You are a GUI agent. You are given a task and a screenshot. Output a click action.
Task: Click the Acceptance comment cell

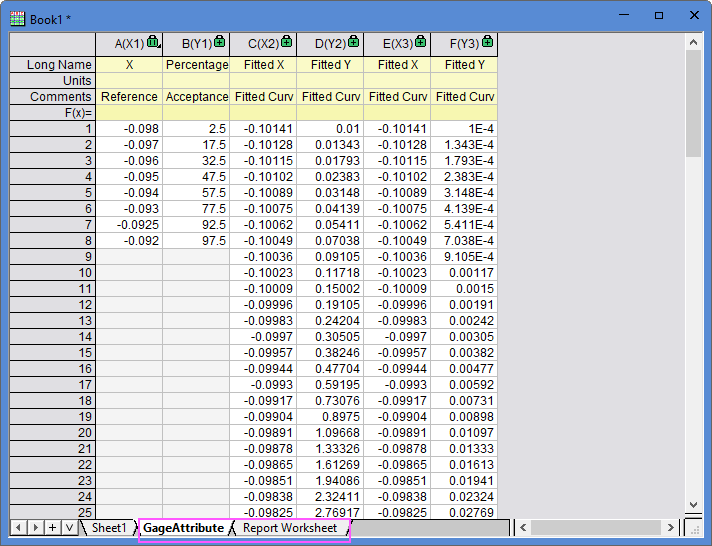click(196, 96)
